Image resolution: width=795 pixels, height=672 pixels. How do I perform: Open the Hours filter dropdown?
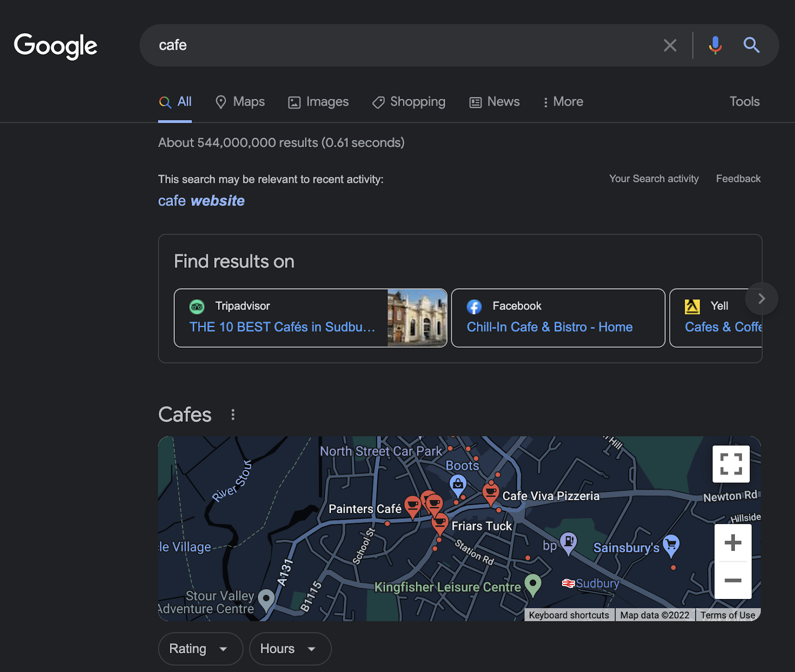click(x=290, y=649)
